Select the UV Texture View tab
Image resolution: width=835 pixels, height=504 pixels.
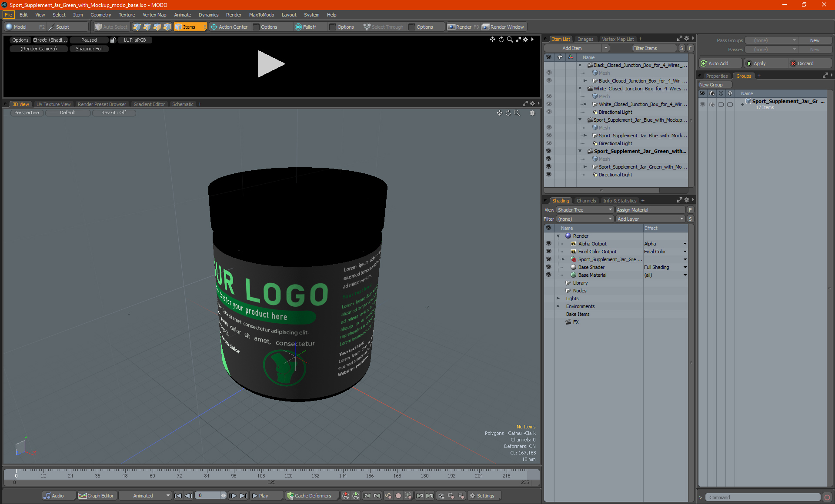coord(53,104)
